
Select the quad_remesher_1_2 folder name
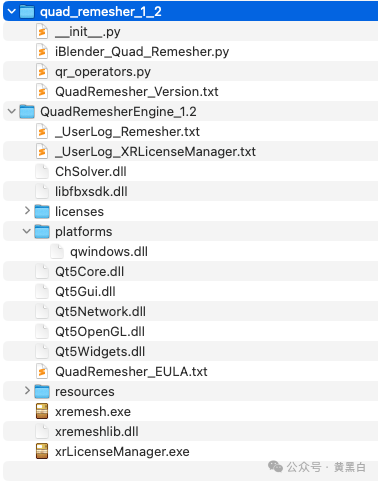point(101,12)
